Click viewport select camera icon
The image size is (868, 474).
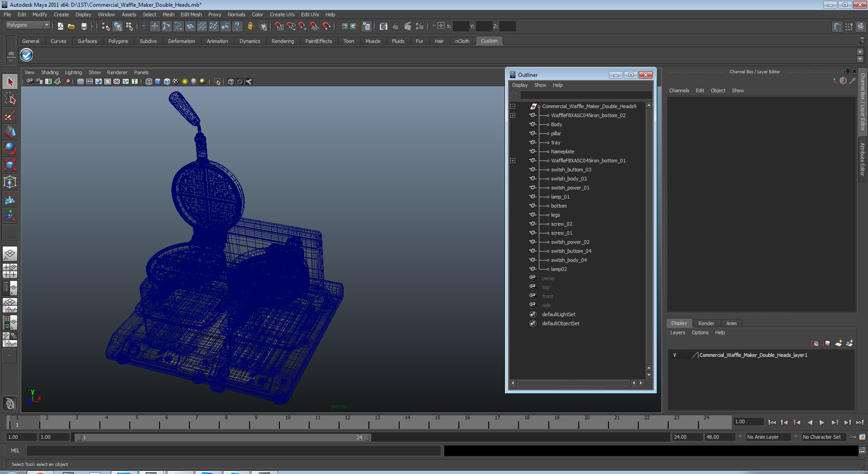point(30,81)
